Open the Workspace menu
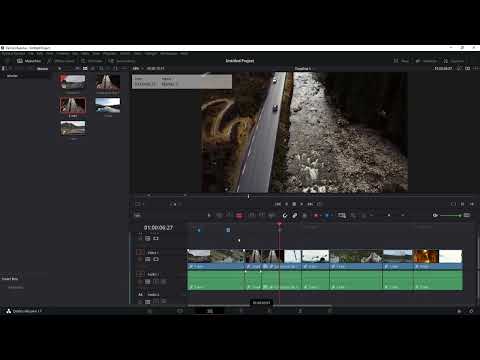 click(168, 54)
